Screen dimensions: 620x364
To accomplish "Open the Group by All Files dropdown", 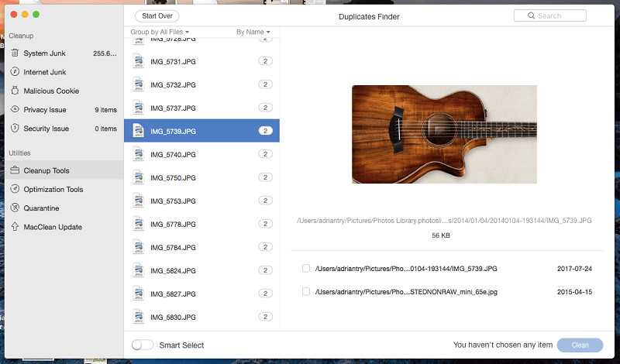I will click(160, 32).
